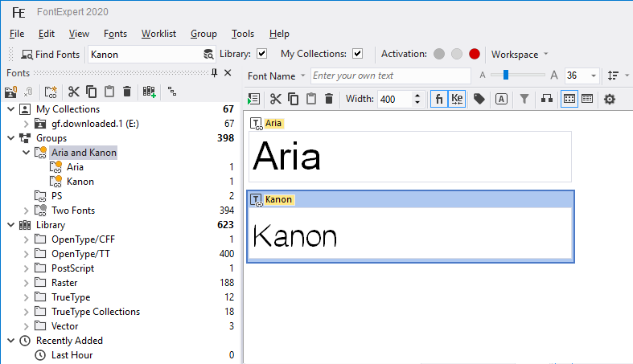Image resolution: width=633 pixels, height=364 pixels.
Task: Cut using Fonts panel scissors icon
Action: pos(73,92)
